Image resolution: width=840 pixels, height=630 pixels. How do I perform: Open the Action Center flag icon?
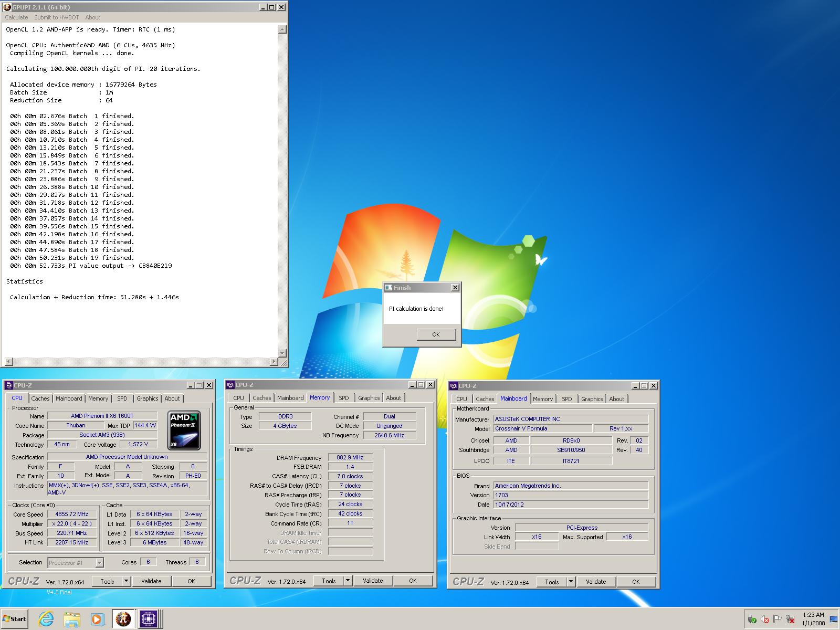coord(778,619)
